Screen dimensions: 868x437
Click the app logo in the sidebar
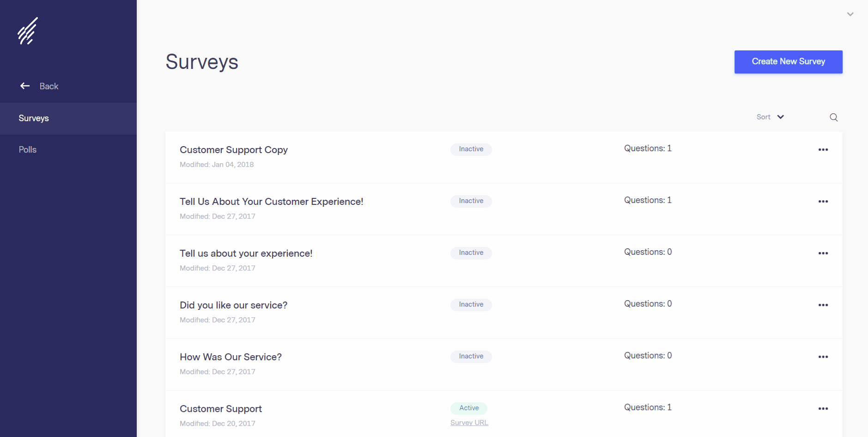point(28,31)
